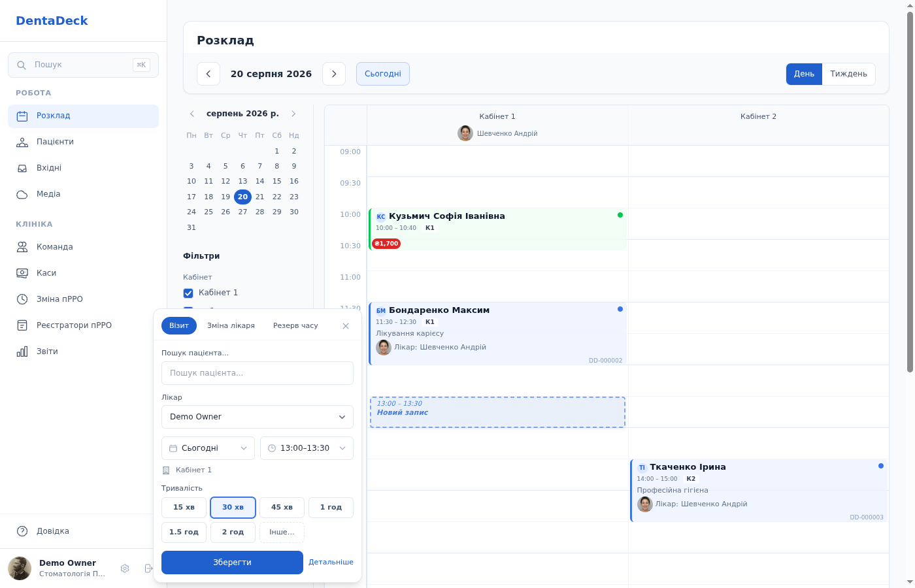Open the Лікар dropdown Demo Owner

click(258, 417)
